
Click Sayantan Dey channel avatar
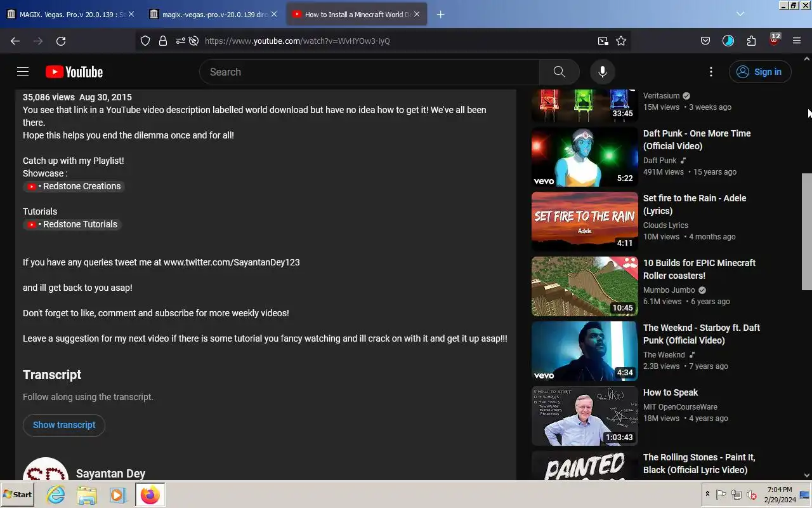46,470
